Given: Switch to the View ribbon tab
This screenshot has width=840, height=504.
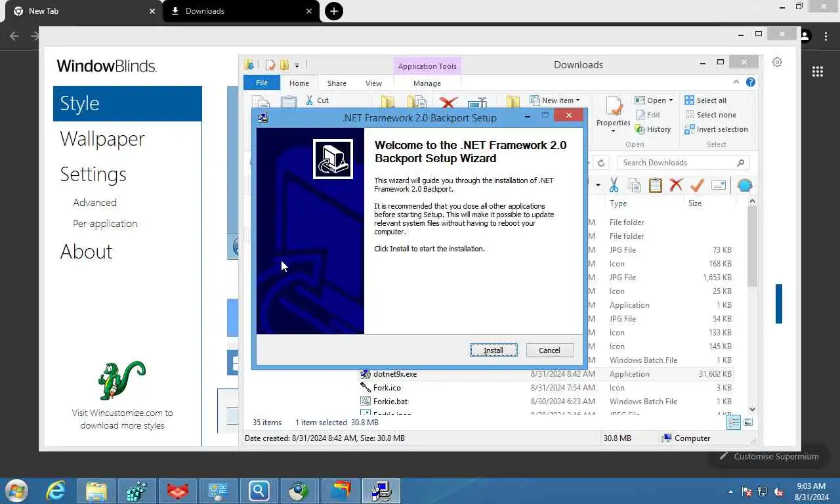Looking at the screenshot, I should [x=373, y=83].
